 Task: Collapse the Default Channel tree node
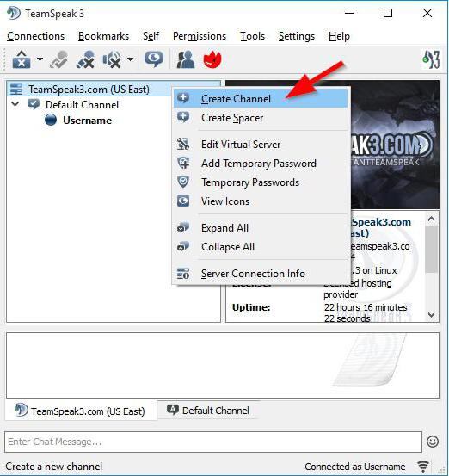point(15,104)
